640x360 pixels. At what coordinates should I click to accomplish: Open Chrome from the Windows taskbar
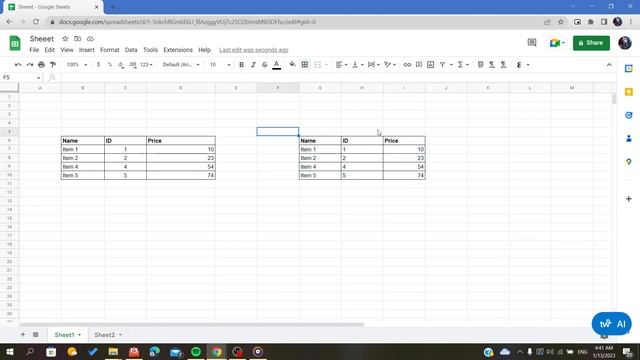click(x=217, y=352)
